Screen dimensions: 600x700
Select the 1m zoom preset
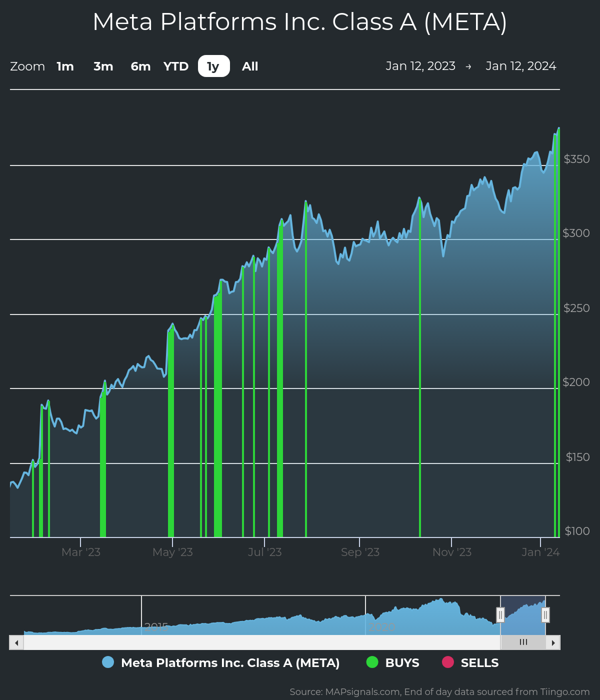(x=65, y=66)
